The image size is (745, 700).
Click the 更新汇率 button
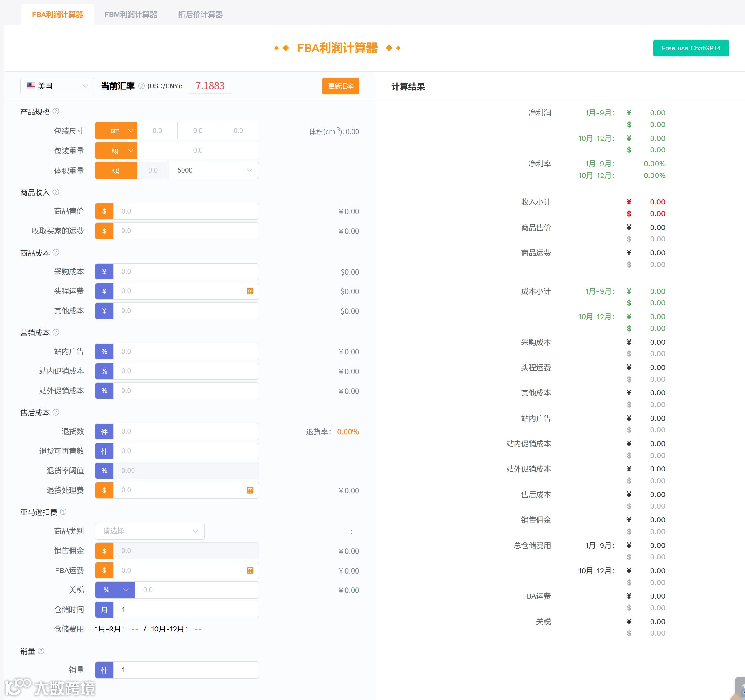[x=340, y=86]
